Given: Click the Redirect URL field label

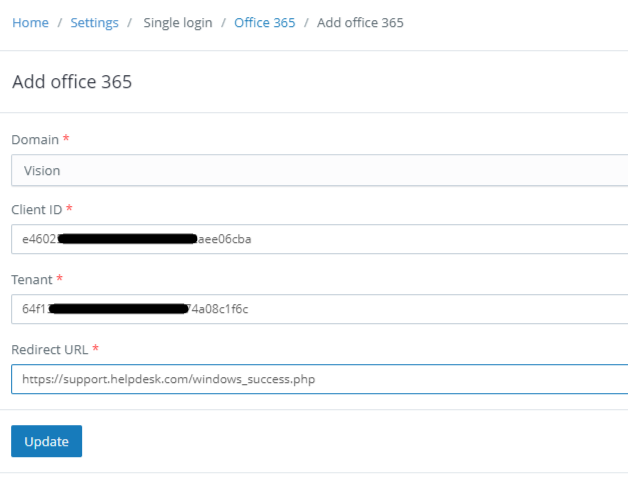Looking at the screenshot, I should pyautogui.click(x=50, y=350).
